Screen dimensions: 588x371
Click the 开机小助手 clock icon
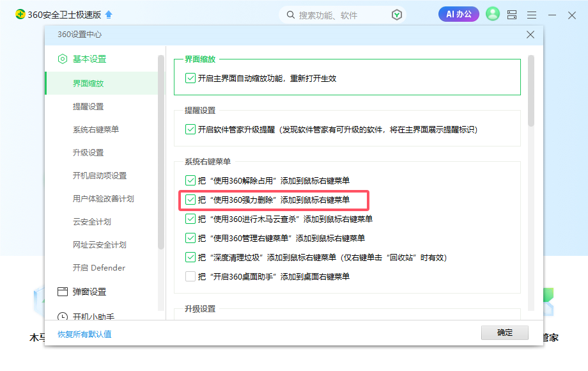point(63,317)
